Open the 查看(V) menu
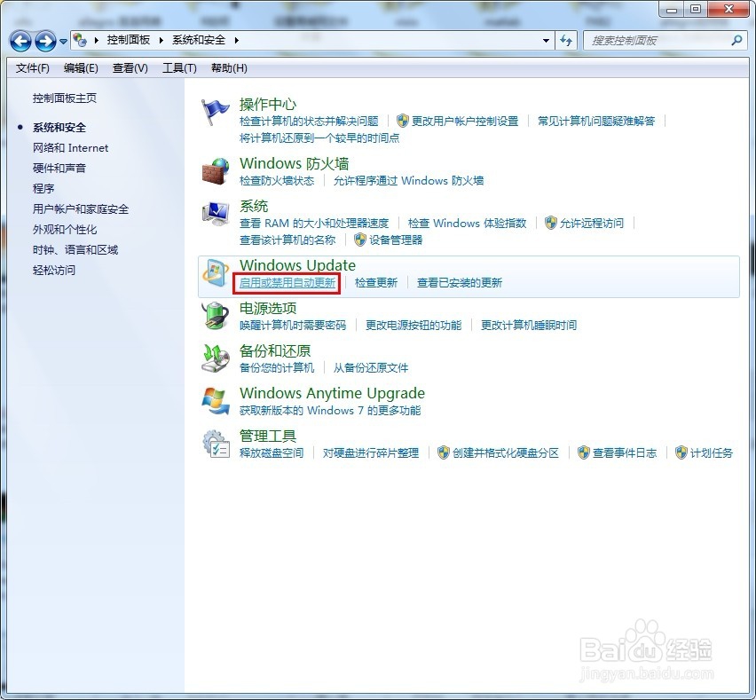Image resolution: width=756 pixels, height=700 pixels. 130,68
